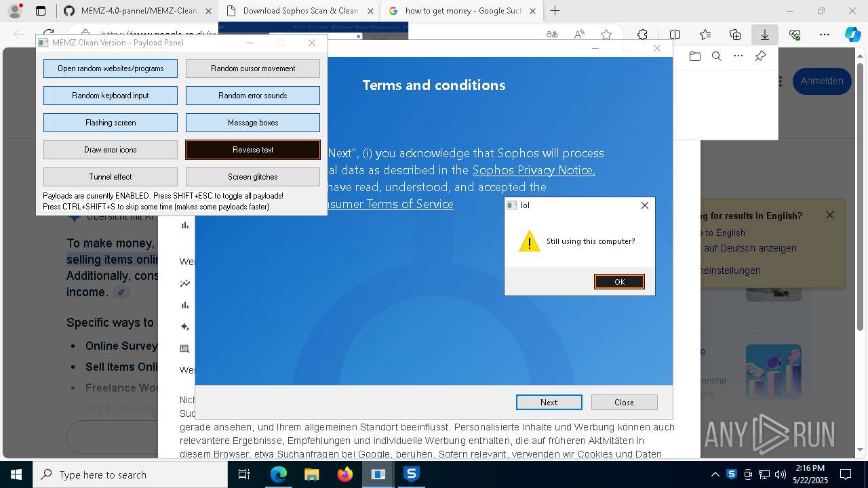
Task: Click Next in Sophos Terms dialog
Action: pos(549,402)
